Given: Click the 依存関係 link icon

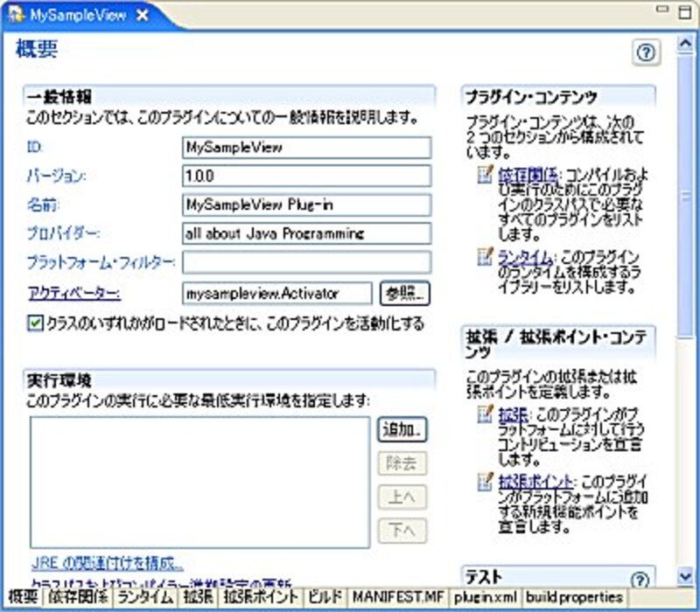Looking at the screenshot, I should coord(485,176).
